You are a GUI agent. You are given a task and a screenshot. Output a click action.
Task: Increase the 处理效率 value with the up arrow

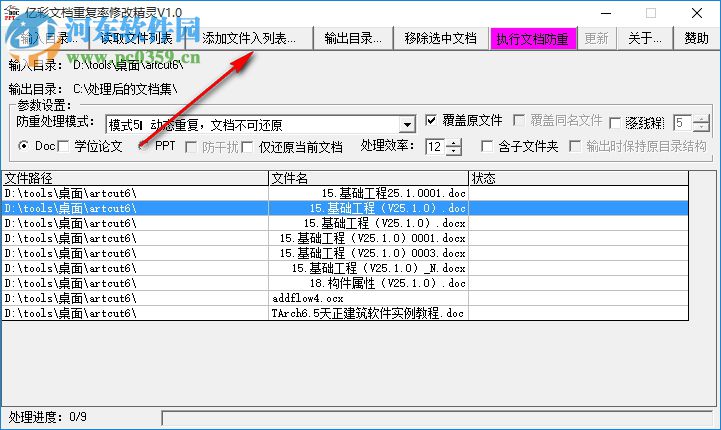454,143
